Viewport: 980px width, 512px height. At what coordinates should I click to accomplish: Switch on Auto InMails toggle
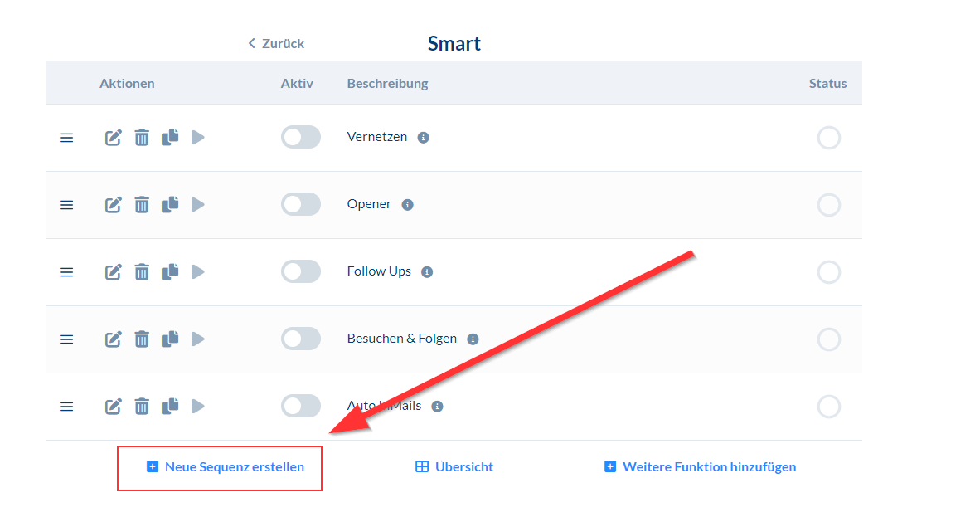click(x=300, y=406)
